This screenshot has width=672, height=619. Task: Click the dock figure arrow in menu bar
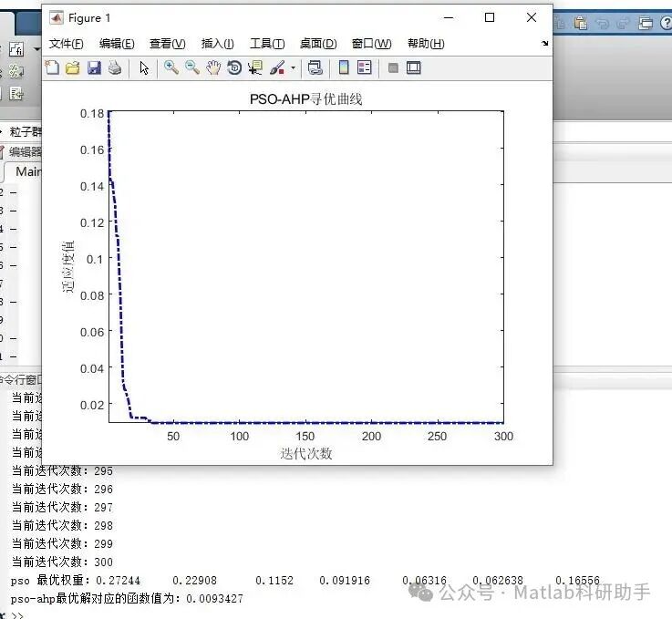click(544, 43)
